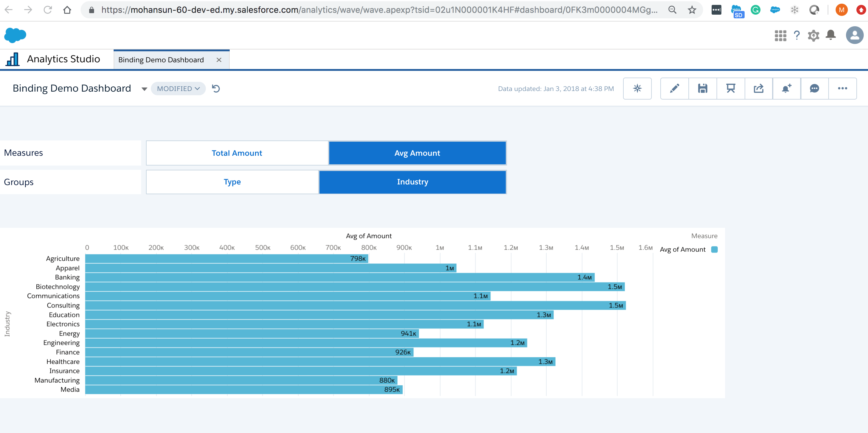Reload the current page
Viewport: 868px width, 433px height.
48,10
